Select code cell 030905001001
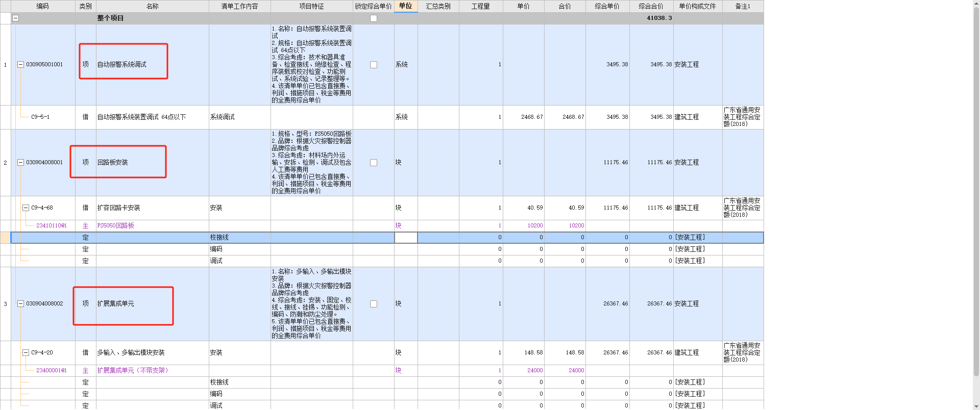The width and height of the screenshot is (980, 410). (x=44, y=65)
